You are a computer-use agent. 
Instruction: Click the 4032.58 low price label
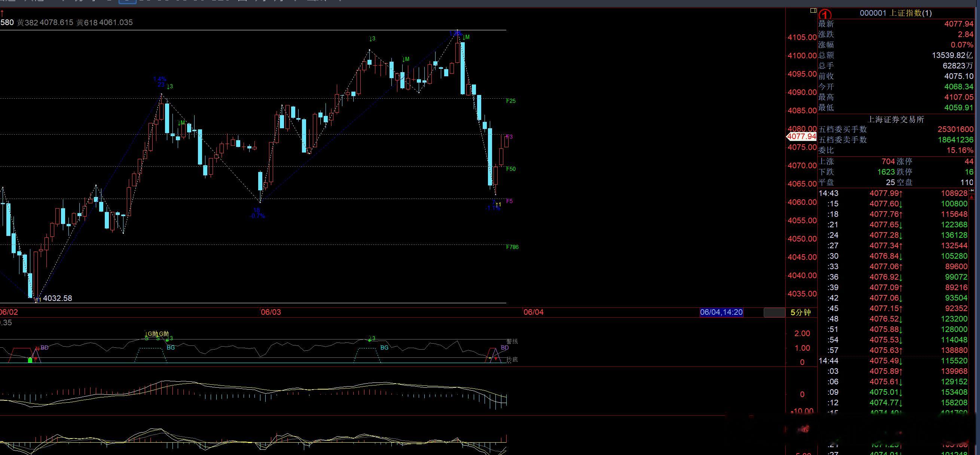point(58,298)
